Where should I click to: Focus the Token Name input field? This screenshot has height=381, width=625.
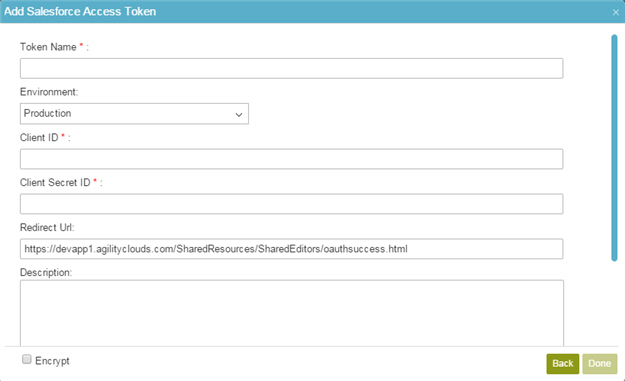coord(291,68)
